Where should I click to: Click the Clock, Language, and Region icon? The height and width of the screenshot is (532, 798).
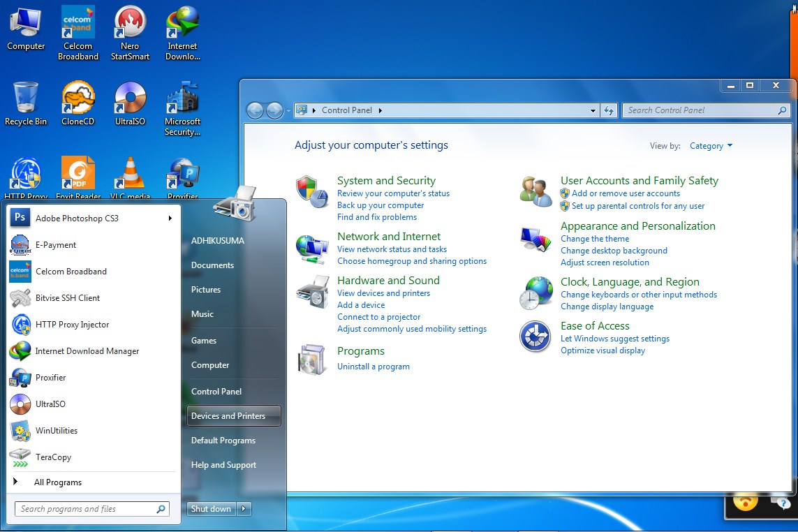pyautogui.click(x=535, y=293)
